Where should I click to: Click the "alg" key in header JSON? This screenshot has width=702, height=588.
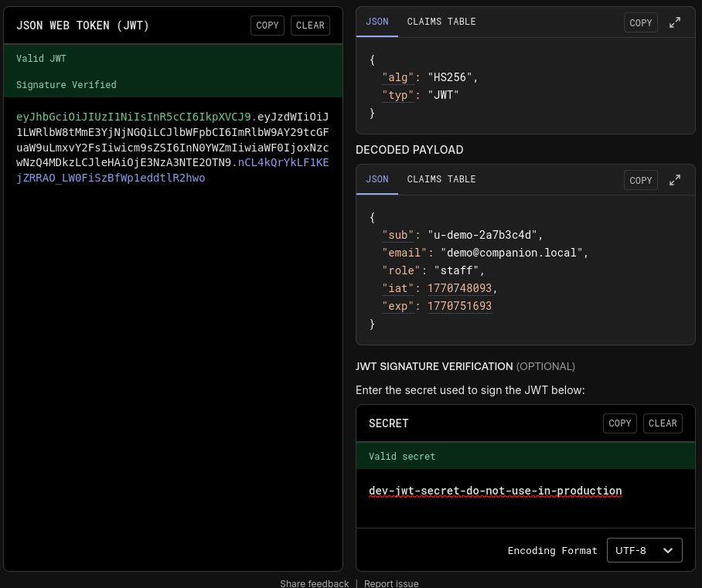pyautogui.click(x=398, y=77)
